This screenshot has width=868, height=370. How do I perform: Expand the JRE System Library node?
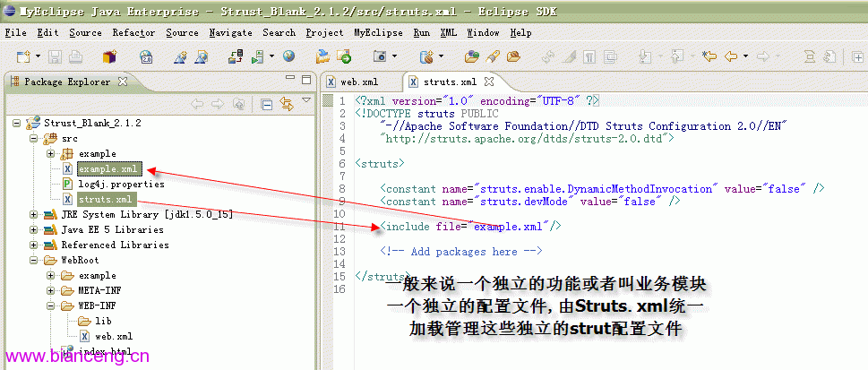click(34, 214)
